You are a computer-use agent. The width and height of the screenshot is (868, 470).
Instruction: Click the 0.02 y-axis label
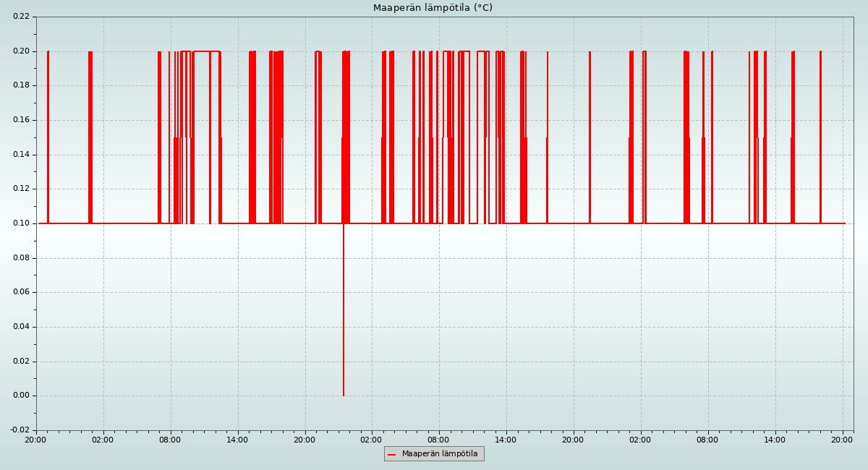(x=22, y=362)
